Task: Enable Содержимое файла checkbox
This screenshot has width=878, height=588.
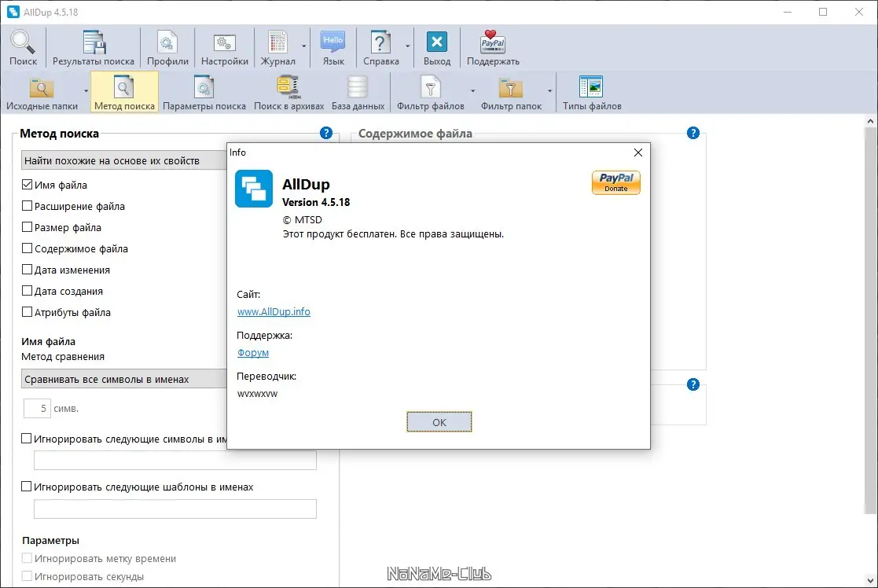Action: coord(27,248)
